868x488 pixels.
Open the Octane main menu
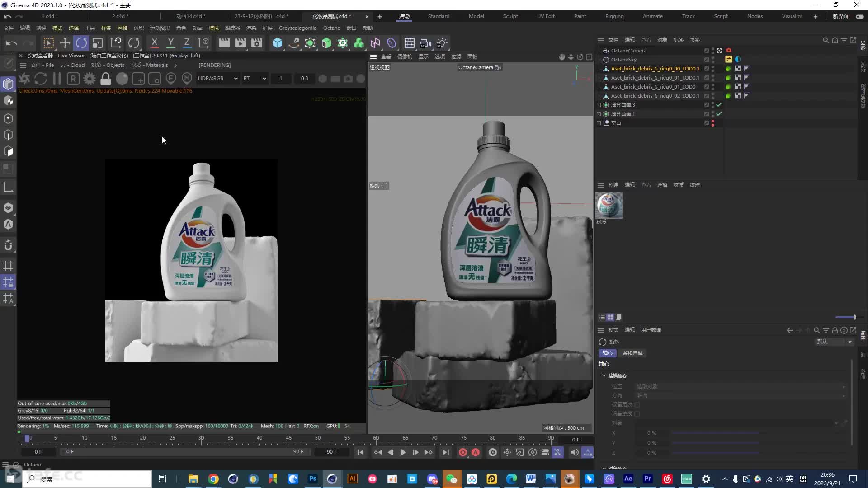tap(331, 28)
